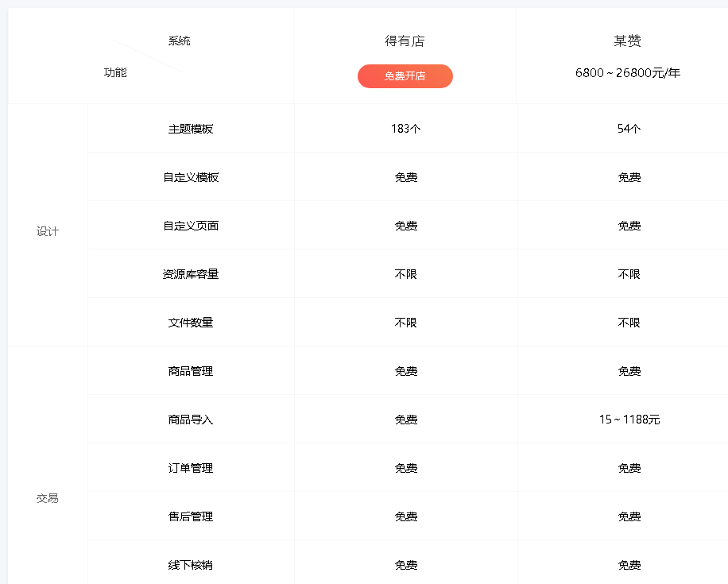728x584 pixels.
Task: Click the 某赞 column header
Action: click(x=627, y=41)
